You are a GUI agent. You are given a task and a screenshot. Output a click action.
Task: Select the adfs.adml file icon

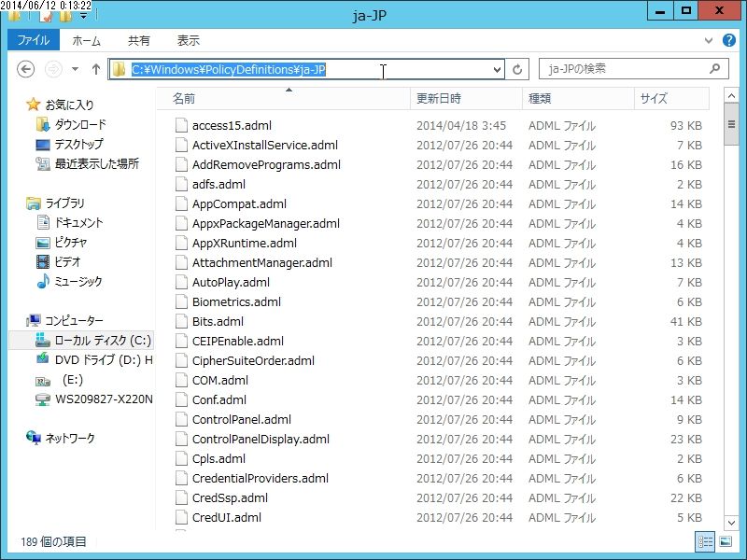pyautogui.click(x=181, y=184)
